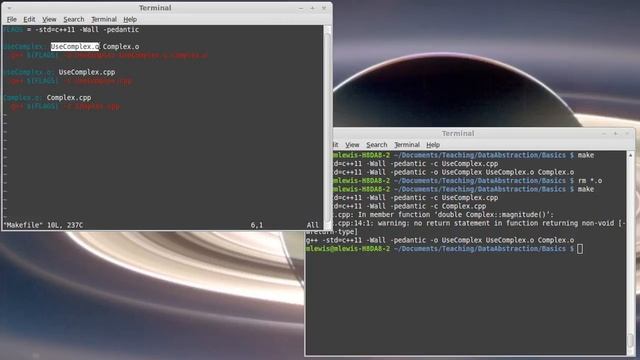The width and height of the screenshot is (640, 360).
Task: Click UseComplex.cpp dependency in Makefile
Action: click(87, 72)
